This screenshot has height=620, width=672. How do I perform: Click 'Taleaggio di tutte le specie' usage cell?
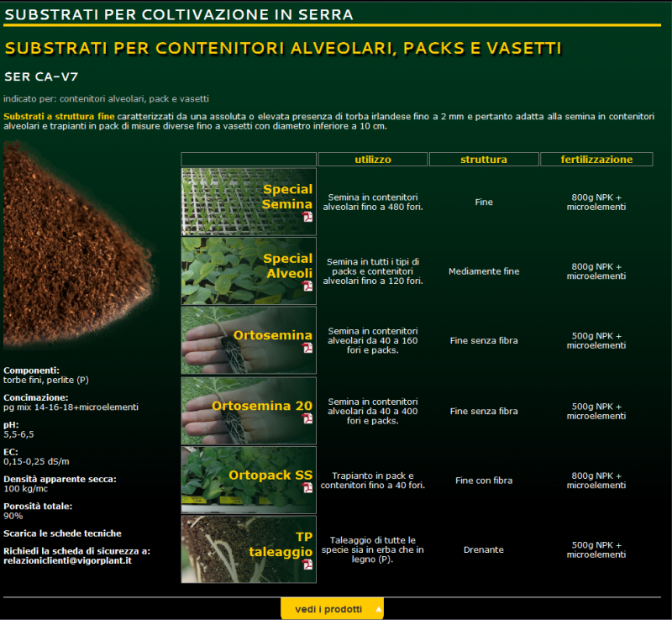373,549
